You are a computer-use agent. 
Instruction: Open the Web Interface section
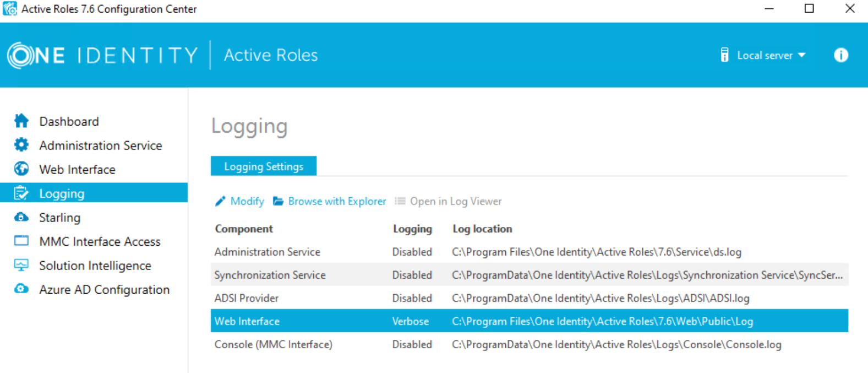click(x=77, y=170)
